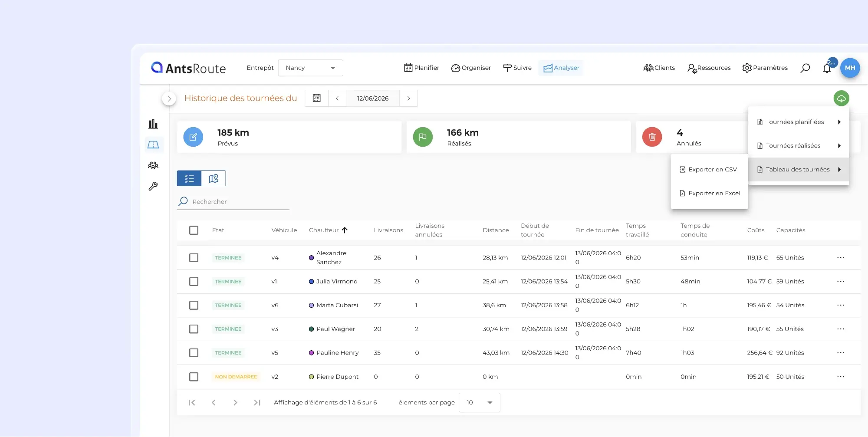
Task: Select the list view icon
Action: point(189,178)
